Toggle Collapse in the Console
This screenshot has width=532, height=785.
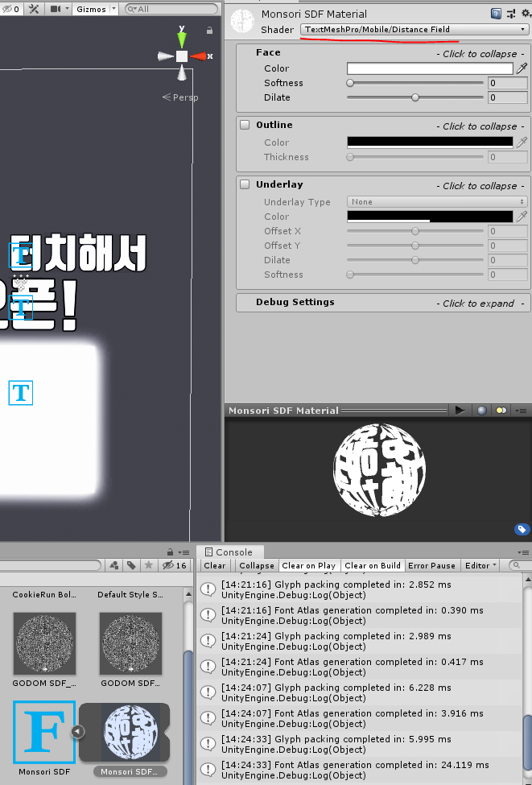[257, 565]
